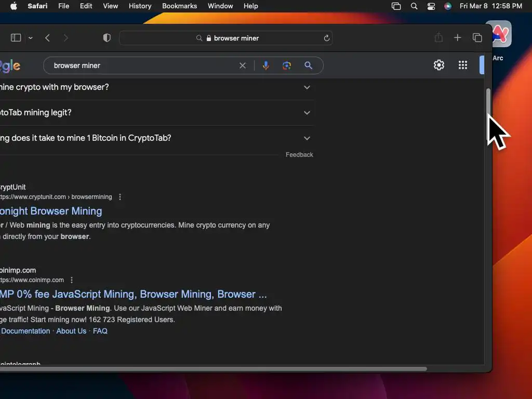Open the sidebar options dropdown arrow
Viewport: 532px width, 399px height.
tap(31, 38)
